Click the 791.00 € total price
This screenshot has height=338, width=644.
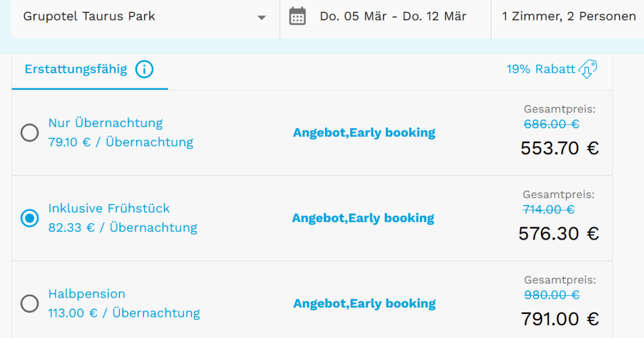[x=559, y=319]
